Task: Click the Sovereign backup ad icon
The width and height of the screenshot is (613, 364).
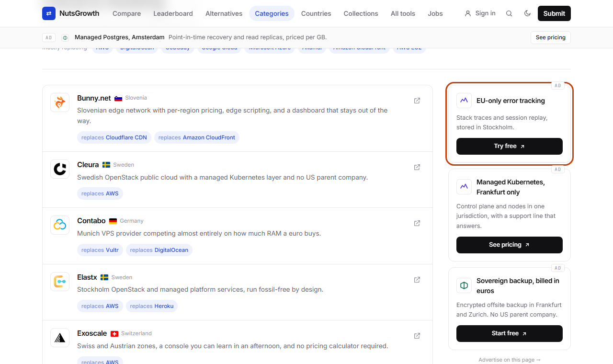Action: coord(464,285)
